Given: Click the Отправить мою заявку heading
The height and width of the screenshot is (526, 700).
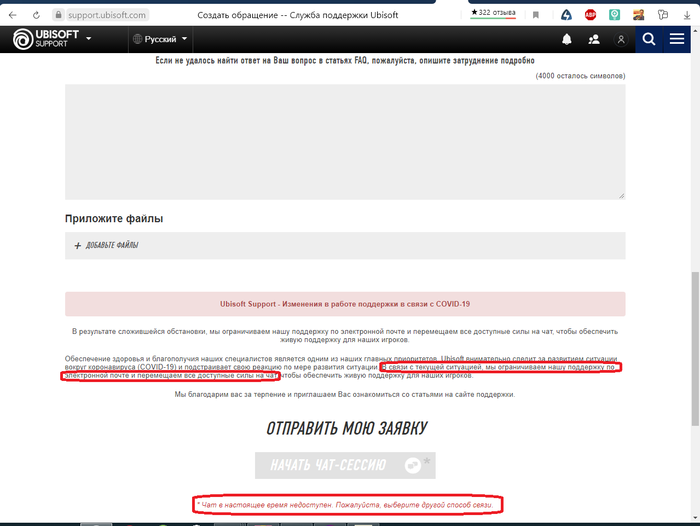Looking at the screenshot, I should point(346,429).
